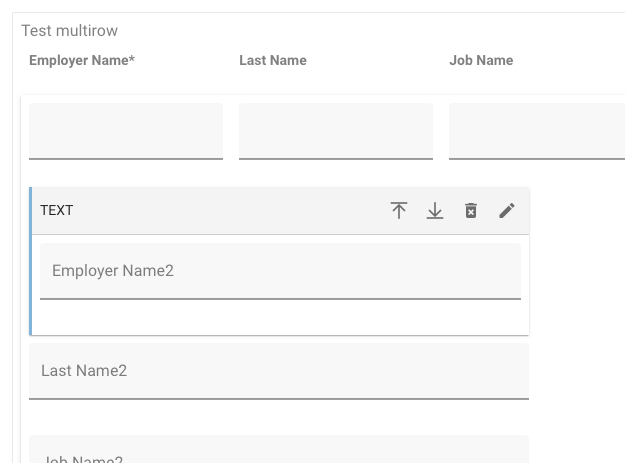Click into the Last Name2 field
Image resolution: width=625 pixels, height=463 pixels.
click(278, 371)
